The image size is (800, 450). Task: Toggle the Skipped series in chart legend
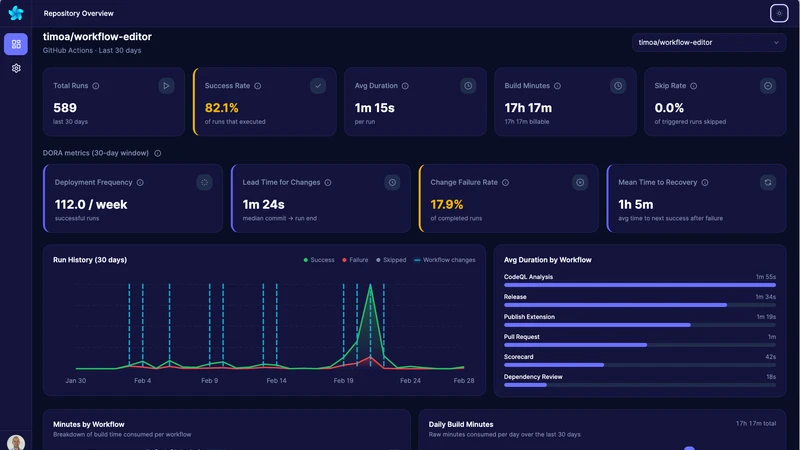coord(391,260)
